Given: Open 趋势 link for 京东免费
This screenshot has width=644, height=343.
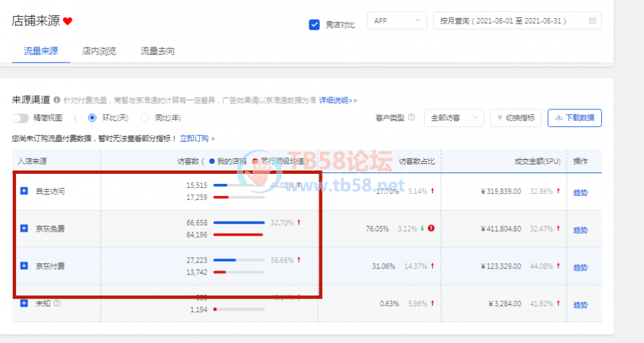Looking at the screenshot, I should [580, 230].
